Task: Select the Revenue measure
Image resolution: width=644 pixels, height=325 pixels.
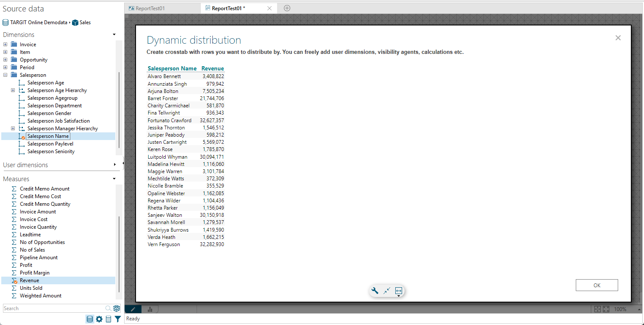Action: (x=58, y=280)
